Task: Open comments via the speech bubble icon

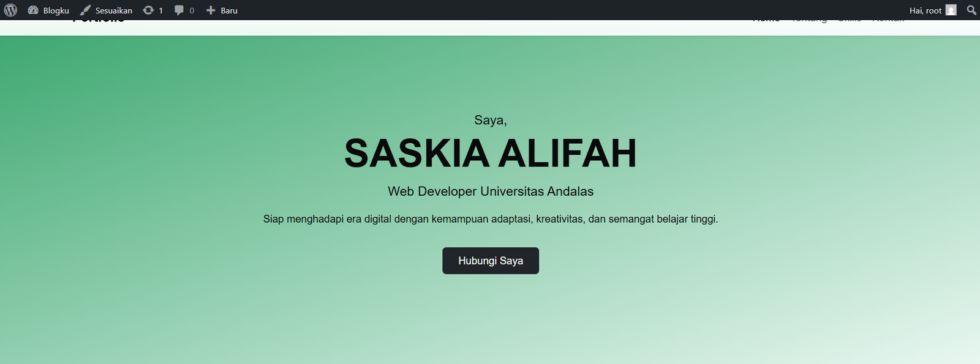Action: tap(179, 10)
